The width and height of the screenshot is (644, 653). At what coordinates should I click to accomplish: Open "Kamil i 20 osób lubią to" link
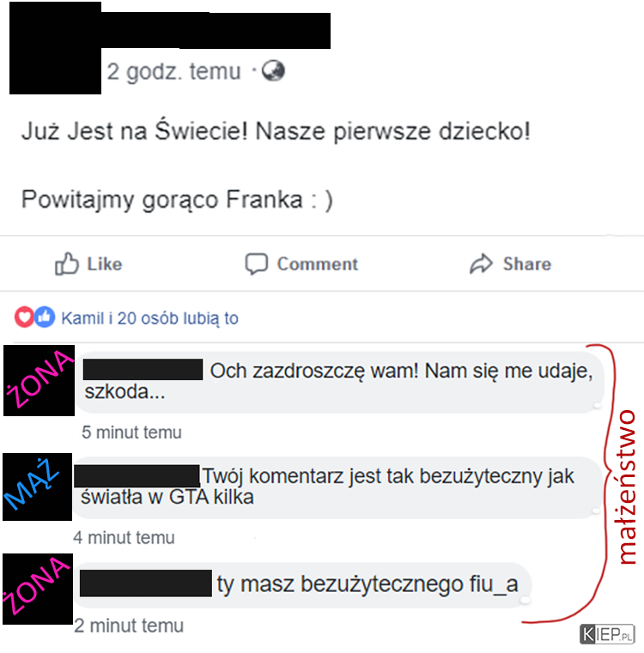149,318
